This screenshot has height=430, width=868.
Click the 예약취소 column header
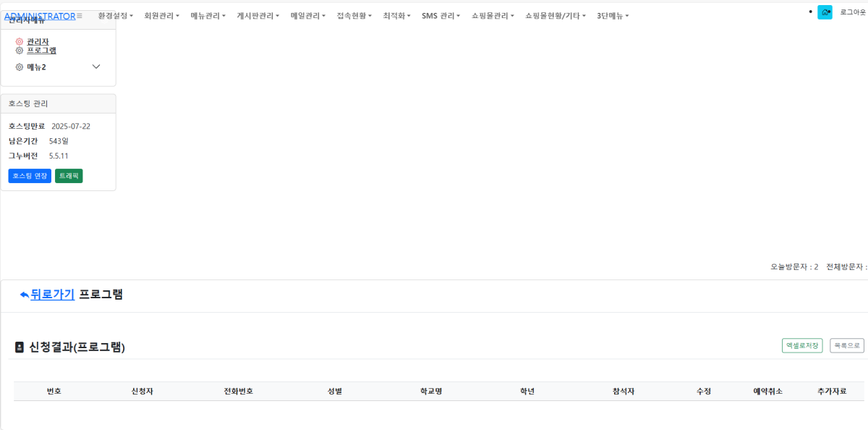pyautogui.click(x=768, y=391)
